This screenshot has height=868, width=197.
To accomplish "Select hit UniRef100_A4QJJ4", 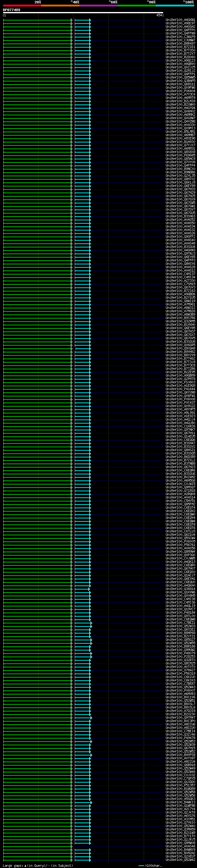I will 180,419.
